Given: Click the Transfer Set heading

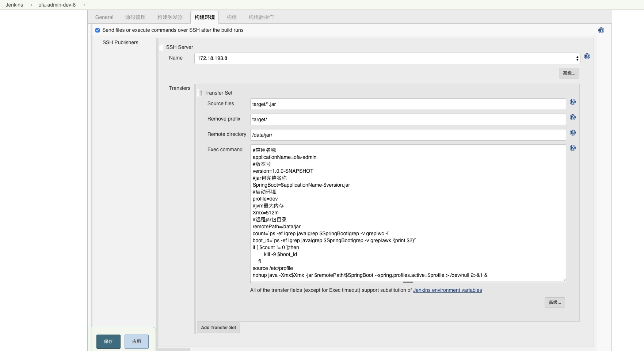Looking at the screenshot, I should pos(218,93).
